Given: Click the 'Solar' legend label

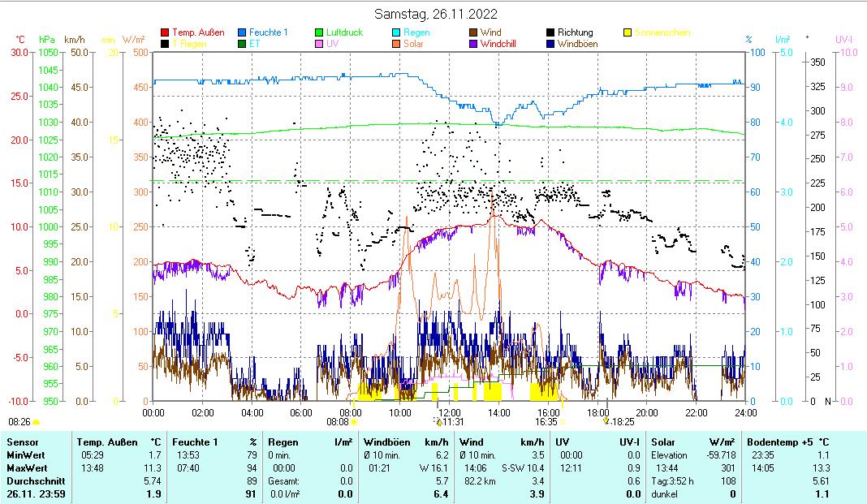Looking at the screenshot, I should tap(413, 44).
